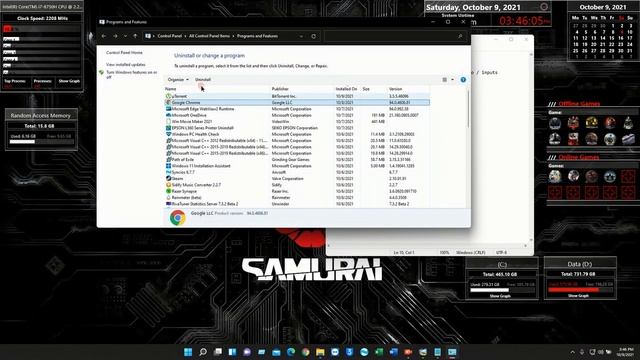Expand the chevron after Control Panel in breadcrumb
The width and height of the screenshot is (640, 360).
point(185,36)
